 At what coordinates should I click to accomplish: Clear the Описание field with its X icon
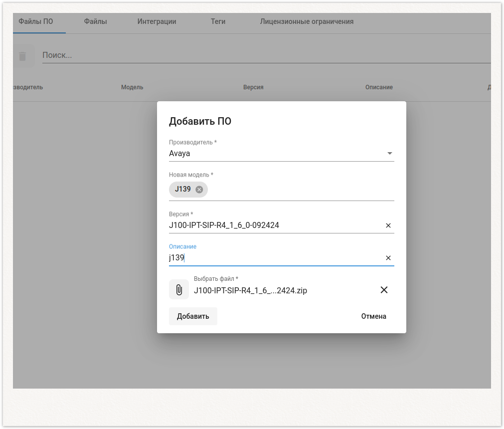tap(388, 258)
